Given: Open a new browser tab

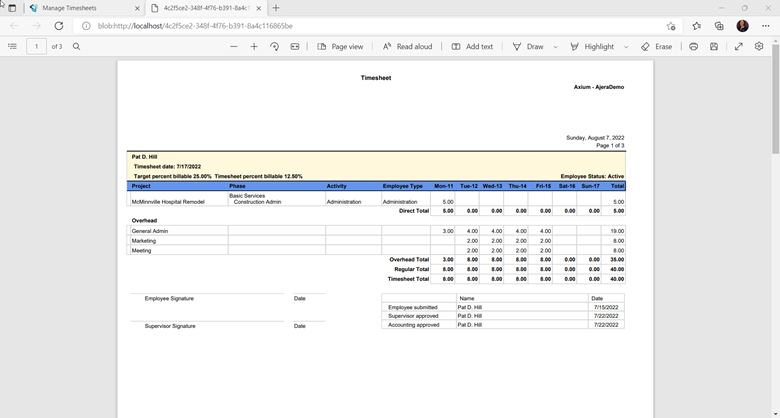Looking at the screenshot, I should point(276,8).
